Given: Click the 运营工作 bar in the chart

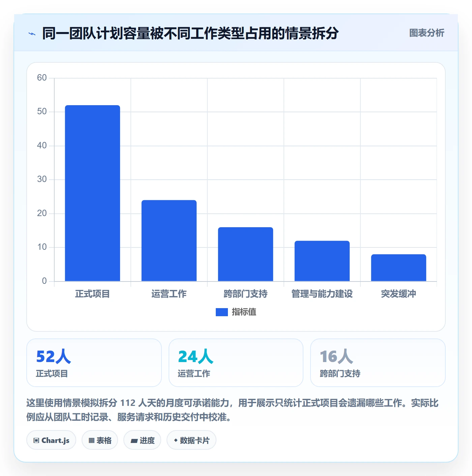Looking at the screenshot, I should point(169,241).
